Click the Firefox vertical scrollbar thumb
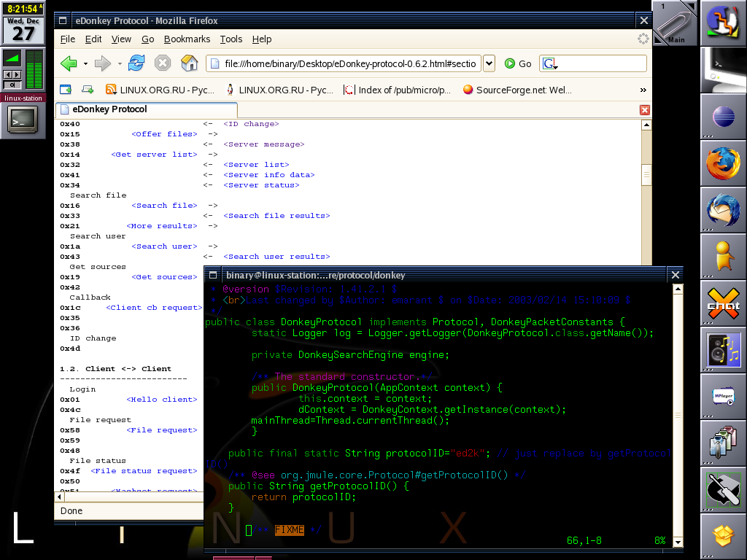The height and width of the screenshot is (560, 747). click(646, 175)
